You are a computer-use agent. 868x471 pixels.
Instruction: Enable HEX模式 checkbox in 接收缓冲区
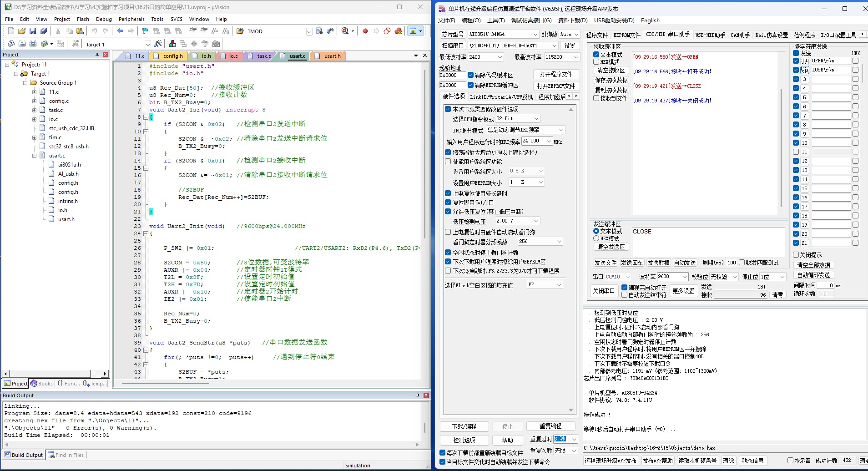coord(596,62)
